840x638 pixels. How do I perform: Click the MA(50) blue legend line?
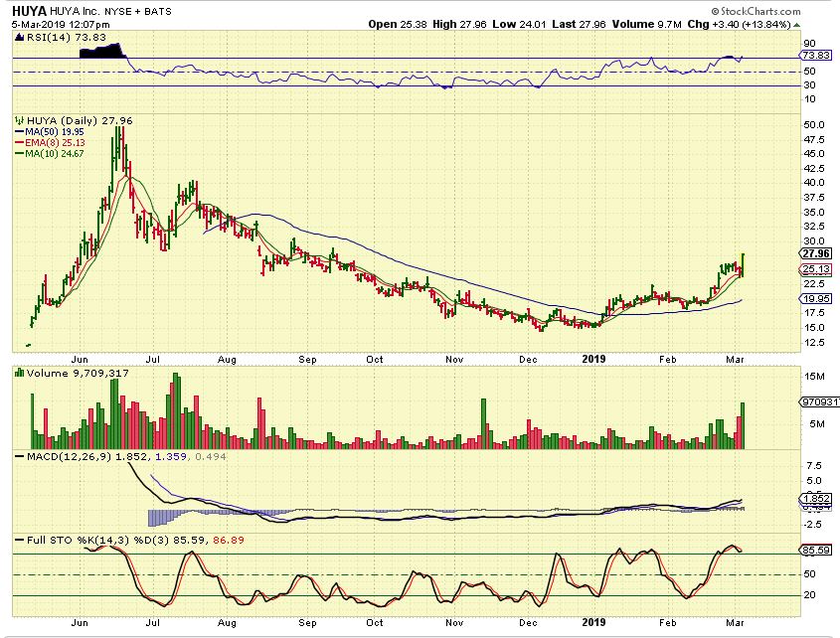pos(20,132)
